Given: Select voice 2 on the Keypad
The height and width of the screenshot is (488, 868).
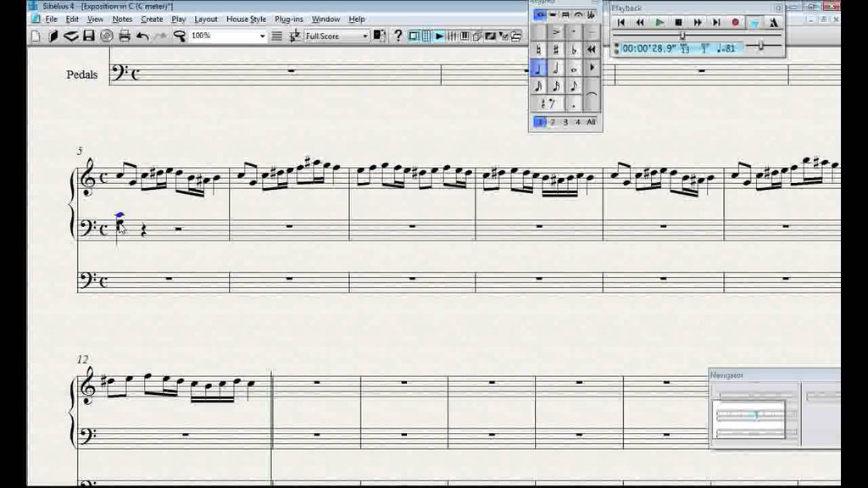Looking at the screenshot, I should click(x=553, y=122).
